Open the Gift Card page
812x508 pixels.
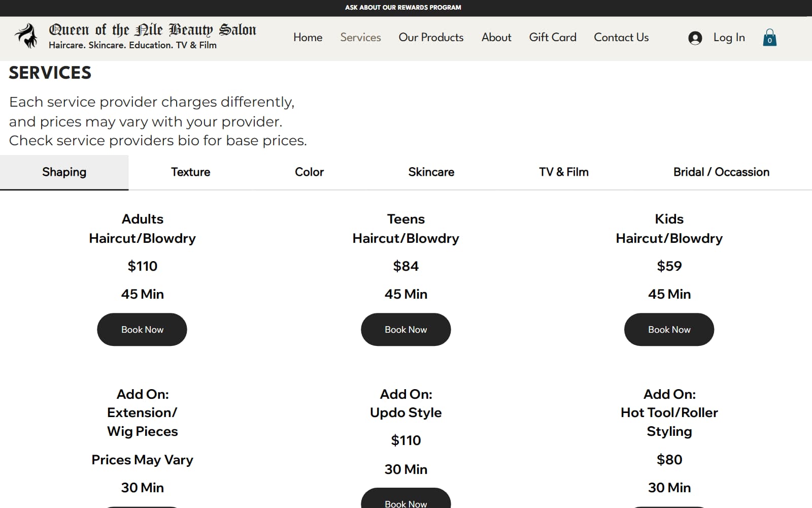coord(553,38)
